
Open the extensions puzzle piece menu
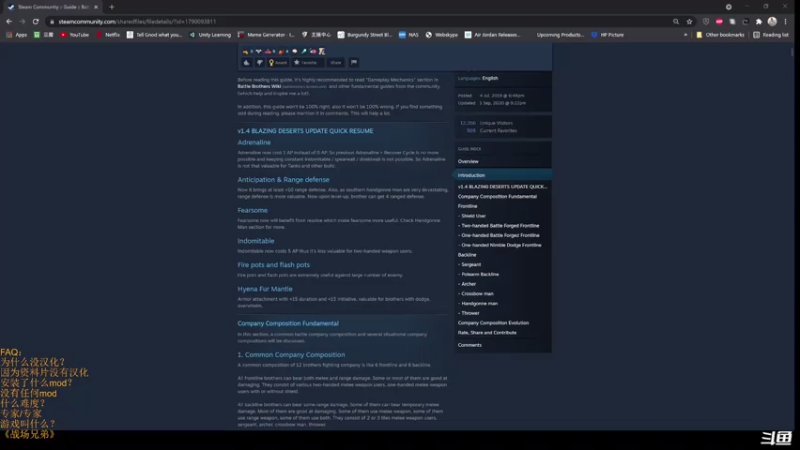point(759,21)
